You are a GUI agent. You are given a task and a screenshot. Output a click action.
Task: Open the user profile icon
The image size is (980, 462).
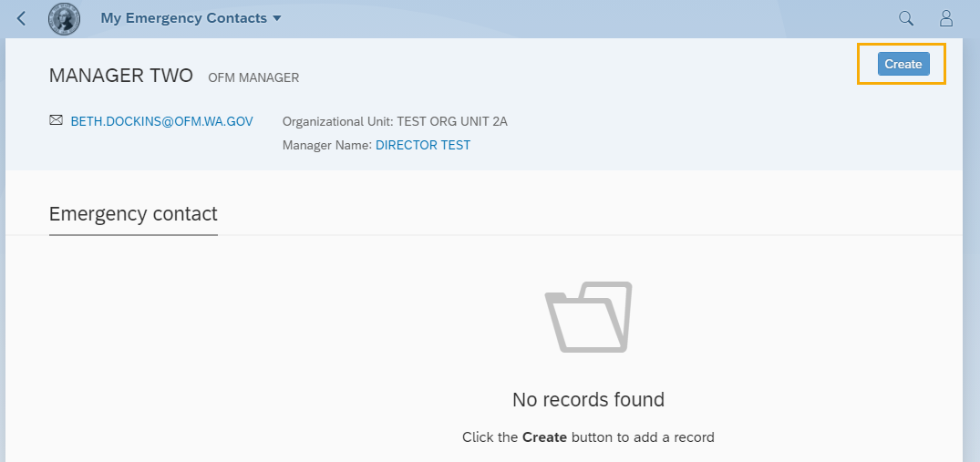click(946, 18)
